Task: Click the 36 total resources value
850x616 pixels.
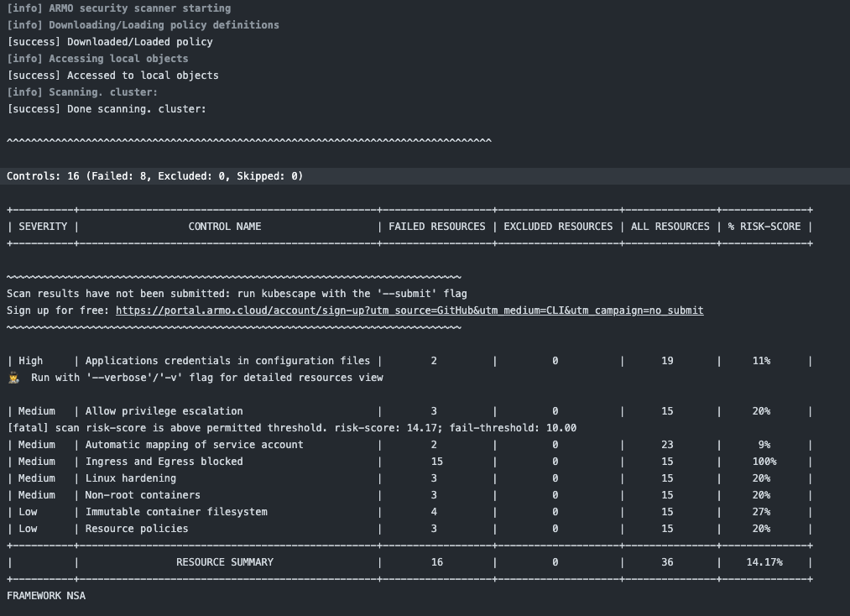Action: coord(667,562)
